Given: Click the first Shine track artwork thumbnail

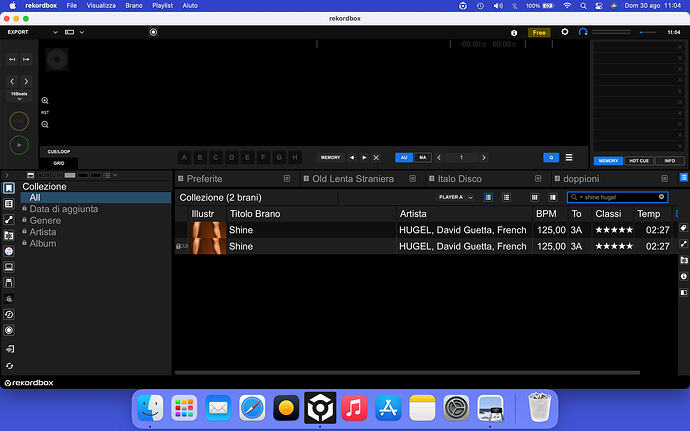Looking at the screenshot, I should point(207,230).
